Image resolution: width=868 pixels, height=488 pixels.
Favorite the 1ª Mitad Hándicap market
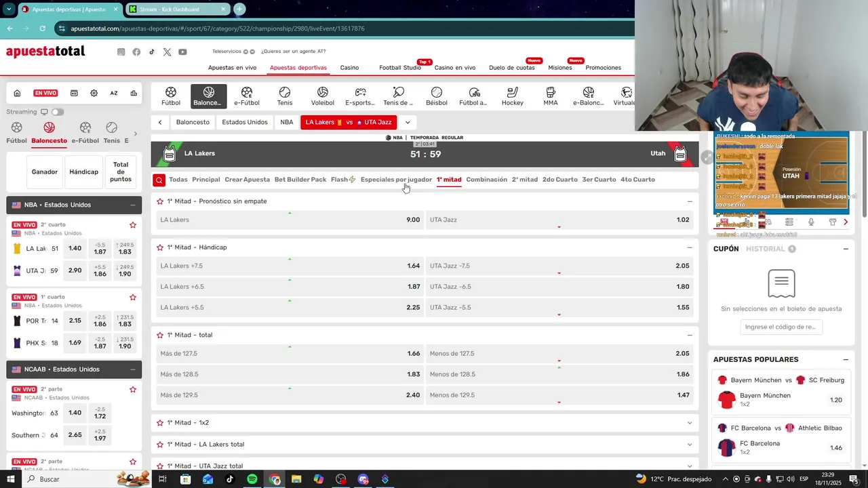pyautogui.click(x=161, y=247)
